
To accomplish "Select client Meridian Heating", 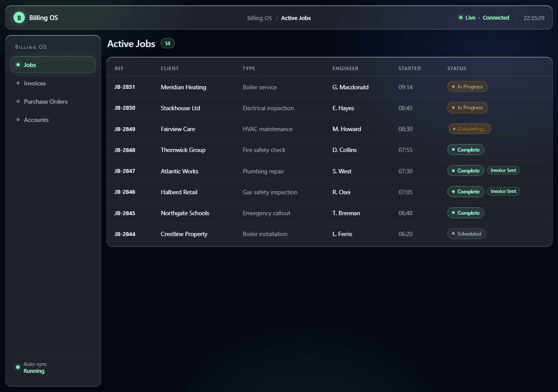I will (184, 87).
